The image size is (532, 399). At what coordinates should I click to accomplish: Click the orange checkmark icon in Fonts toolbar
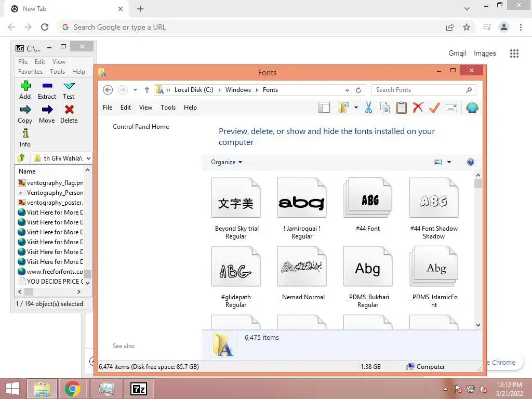434,108
